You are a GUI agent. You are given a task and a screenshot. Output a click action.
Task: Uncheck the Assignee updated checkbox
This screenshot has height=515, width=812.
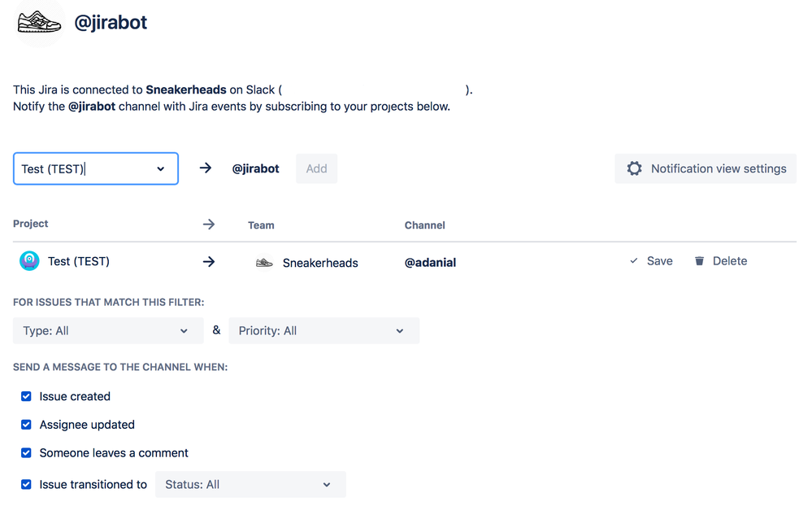coord(26,425)
